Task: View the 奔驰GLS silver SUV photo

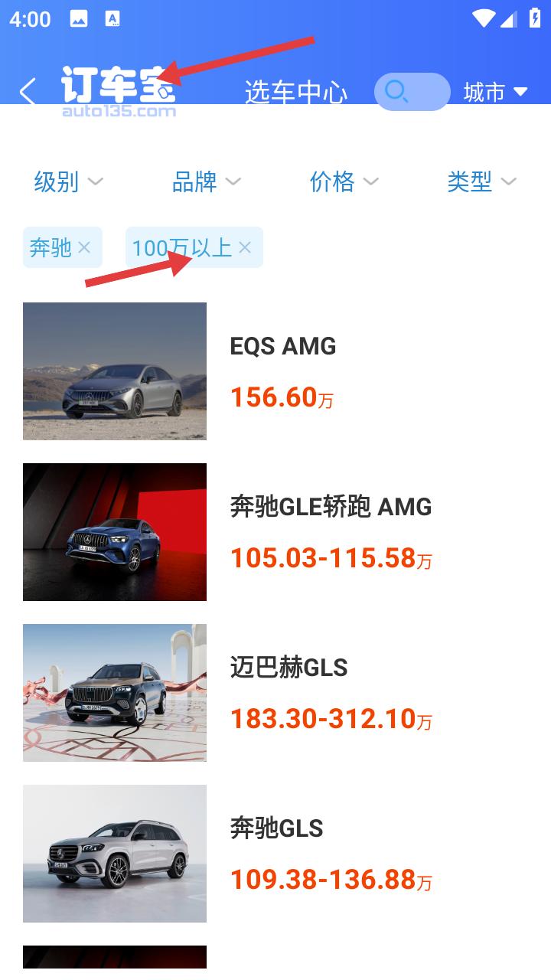Action: pos(115,854)
